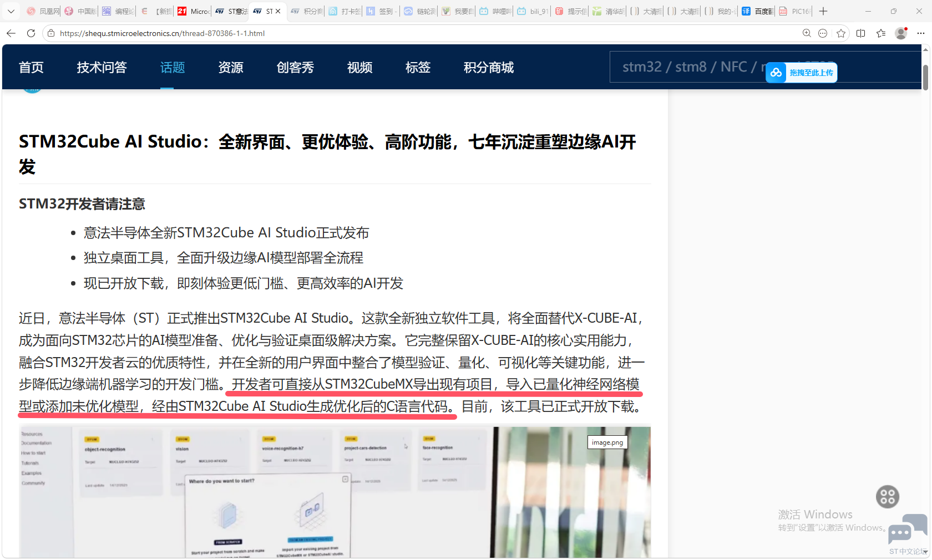Viewport: 932px width, 560px height.
Task: Click the image.png label on the image
Action: [x=607, y=442]
